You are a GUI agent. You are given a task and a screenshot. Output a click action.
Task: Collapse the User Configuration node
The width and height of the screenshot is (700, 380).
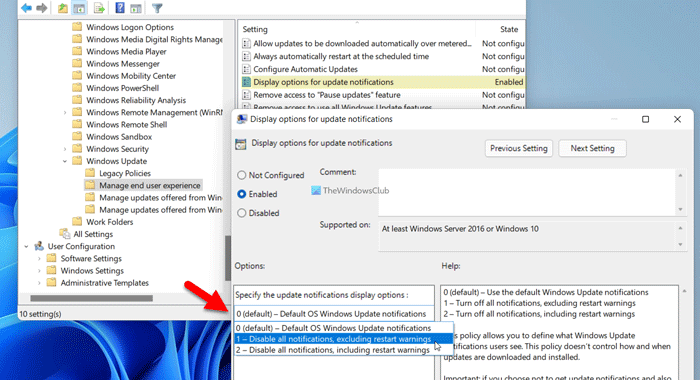pyautogui.click(x=26, y=246)
